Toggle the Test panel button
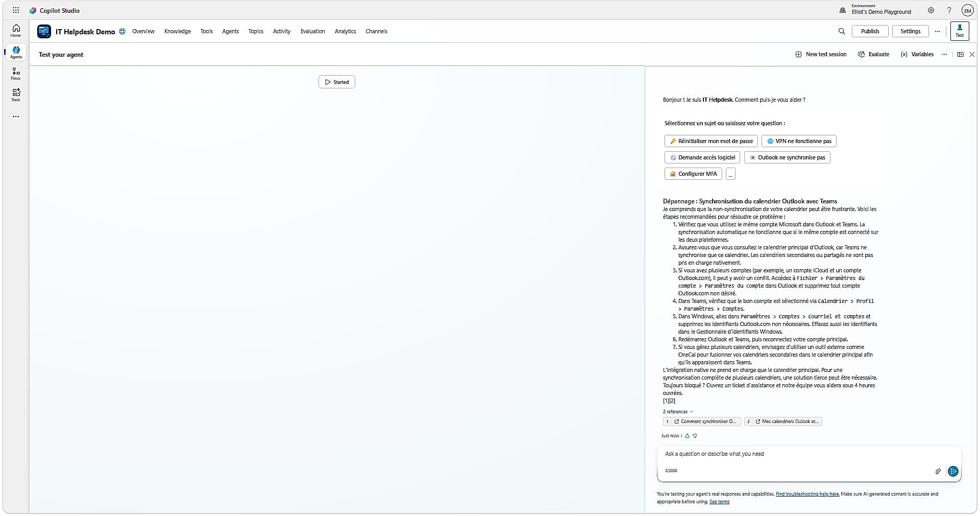This screenshot has height=516, width=980. click(x=960, y=31)
